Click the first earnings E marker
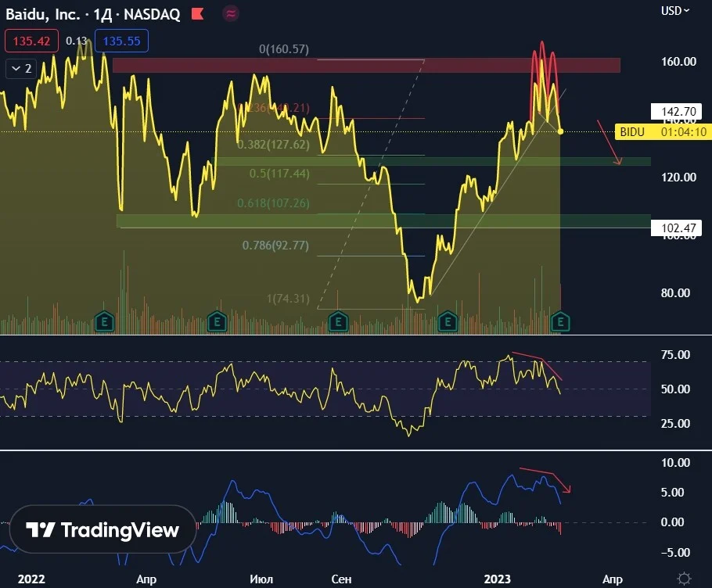 104,322
